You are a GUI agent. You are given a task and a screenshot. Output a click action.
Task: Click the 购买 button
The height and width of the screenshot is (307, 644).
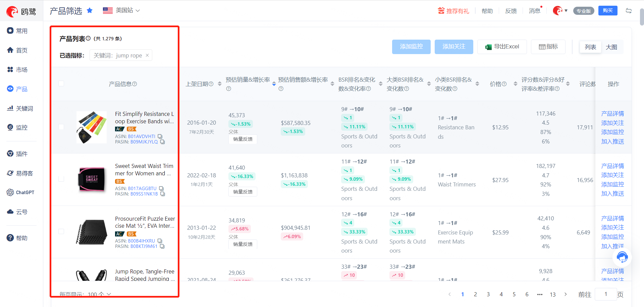tap(608, 11)
